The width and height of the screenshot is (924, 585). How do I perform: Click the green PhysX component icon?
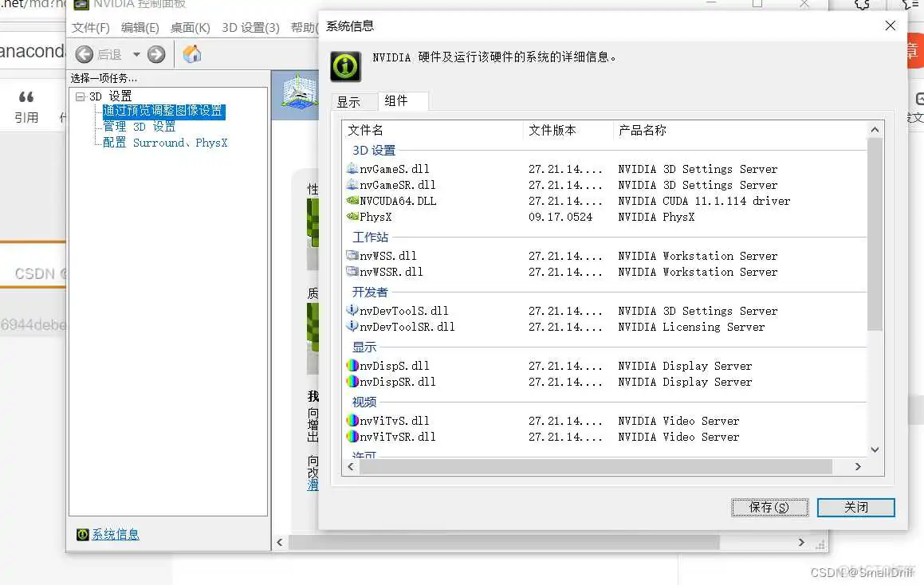[x=353, y=216]
